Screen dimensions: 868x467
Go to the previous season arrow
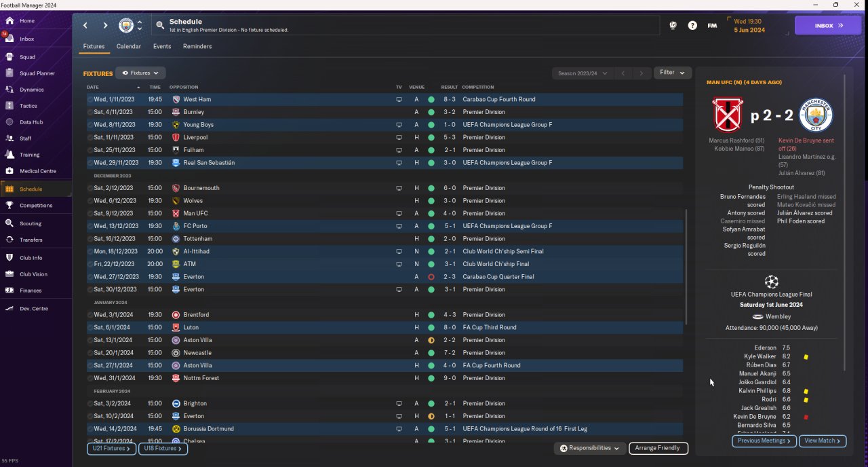click(x=623, y=73)
